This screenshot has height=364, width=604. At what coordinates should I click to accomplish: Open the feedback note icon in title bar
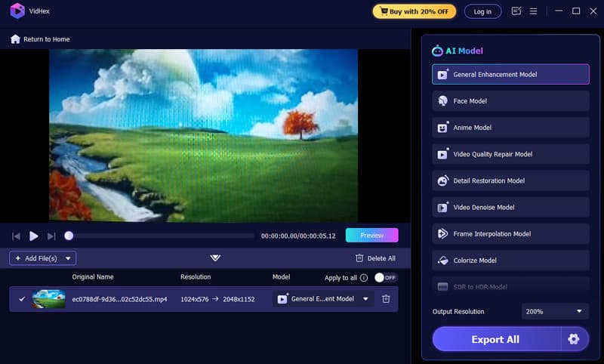(x=516, y=11)
